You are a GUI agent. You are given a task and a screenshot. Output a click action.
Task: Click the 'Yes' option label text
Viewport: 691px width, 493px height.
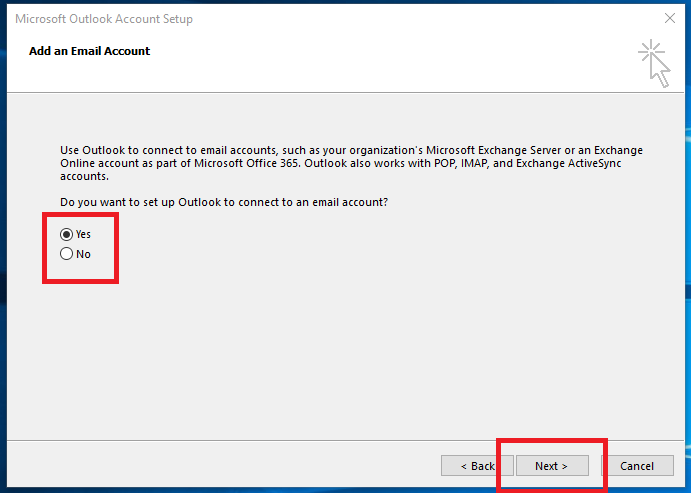[x=83, y=234]
